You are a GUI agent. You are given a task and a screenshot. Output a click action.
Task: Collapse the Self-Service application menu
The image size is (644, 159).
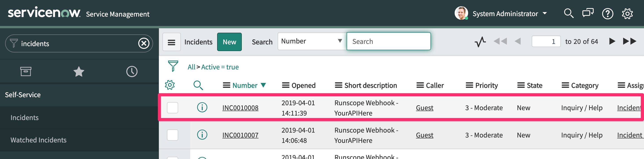(x=23, y=95)
